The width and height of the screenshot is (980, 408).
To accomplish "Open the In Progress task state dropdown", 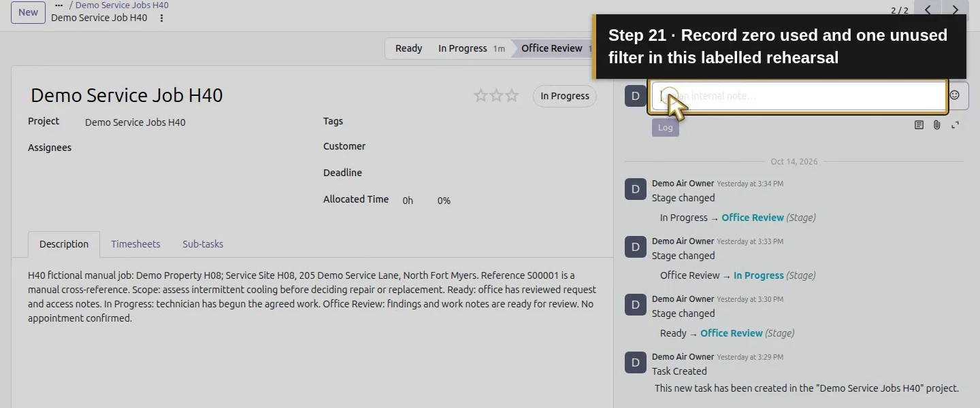I will [x=565, y=96].
